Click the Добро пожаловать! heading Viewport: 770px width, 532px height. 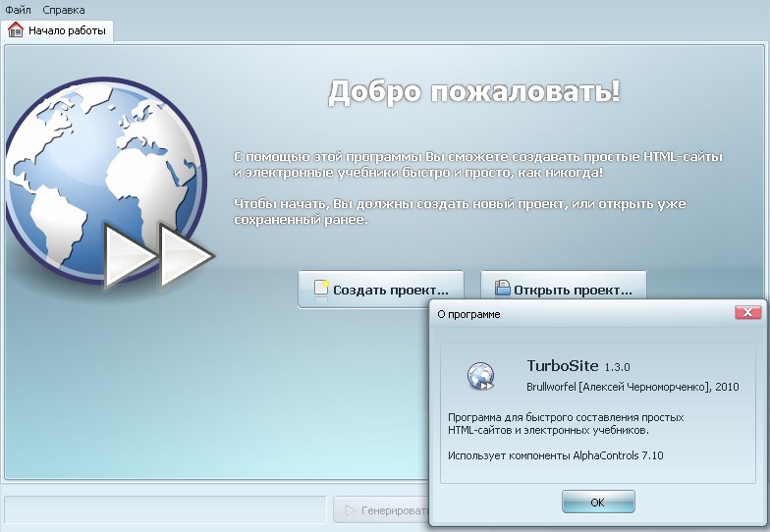point(473,91)
